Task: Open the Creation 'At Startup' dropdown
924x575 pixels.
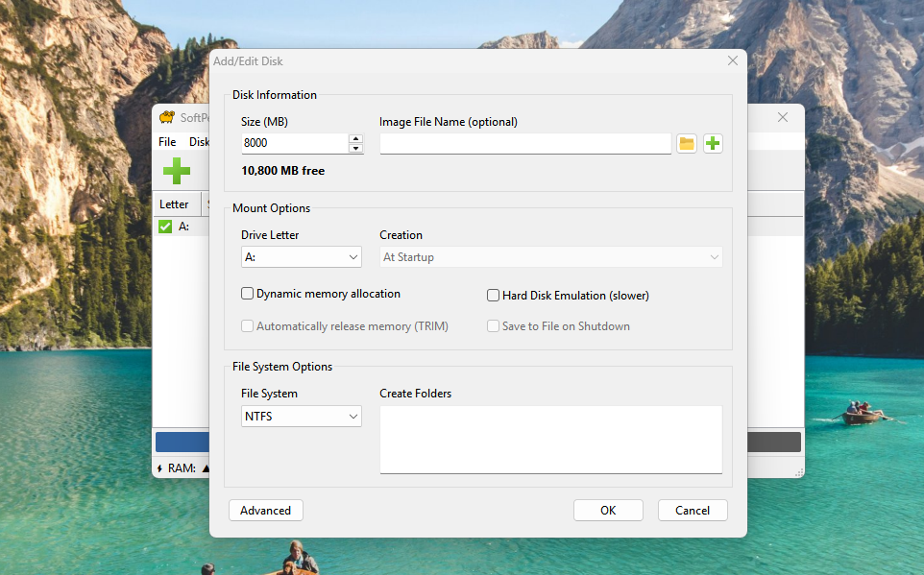Action: 550,257
